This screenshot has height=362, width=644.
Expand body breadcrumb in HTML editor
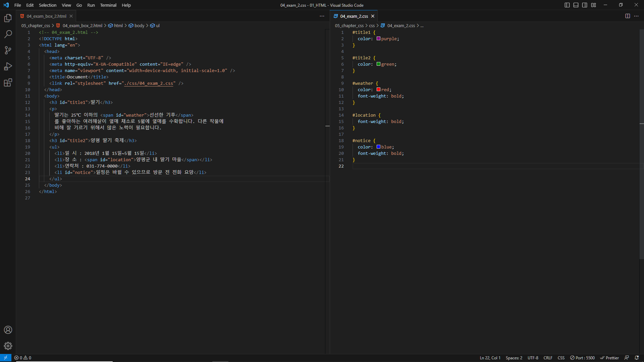(x=139, y=25)
